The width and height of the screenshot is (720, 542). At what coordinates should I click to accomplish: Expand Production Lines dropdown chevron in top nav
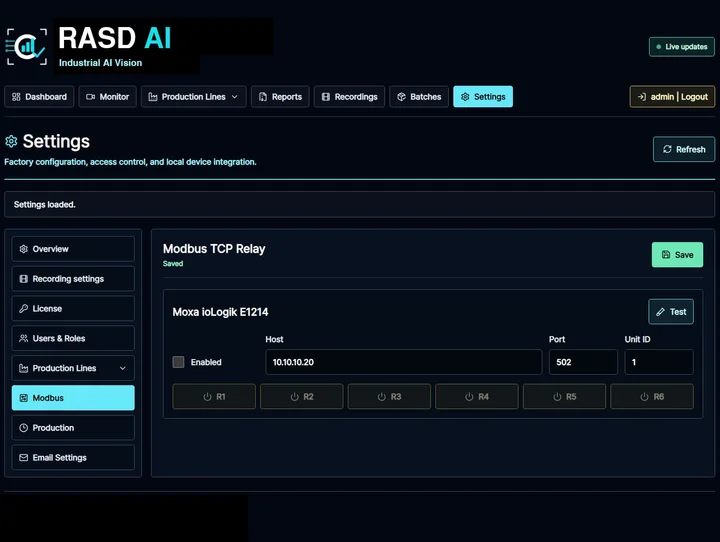(235, 97)
